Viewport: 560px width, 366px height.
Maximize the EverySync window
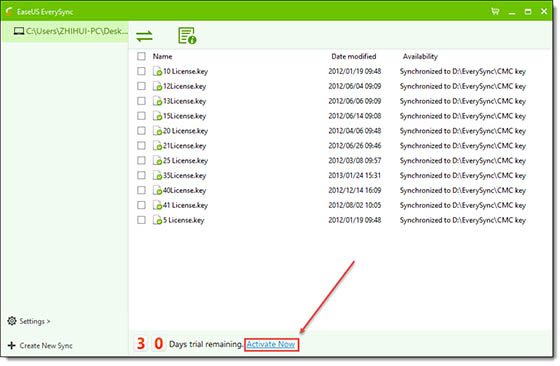coord(528,12)
